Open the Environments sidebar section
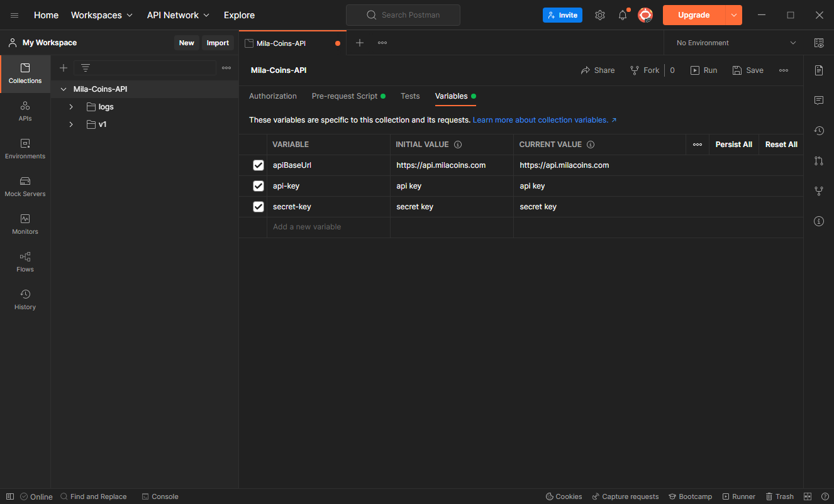The height and width of the screenshot is (504, 834). pos(25,150)
